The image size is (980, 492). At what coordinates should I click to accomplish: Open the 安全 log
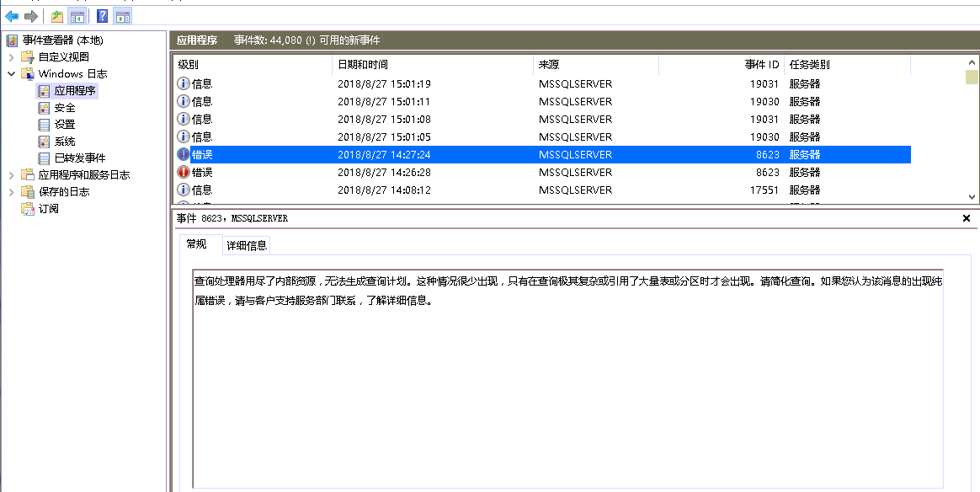64,108
